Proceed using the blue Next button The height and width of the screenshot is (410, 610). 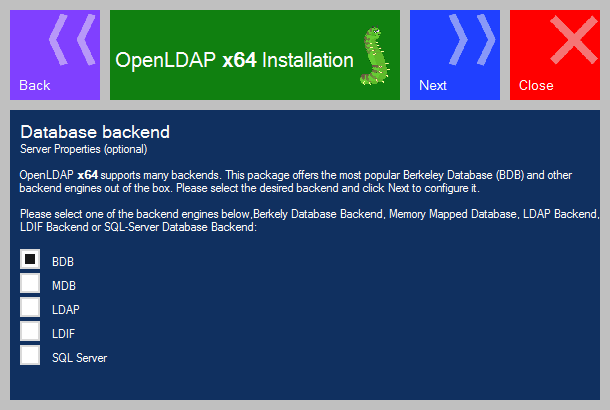tap(455, 55)
